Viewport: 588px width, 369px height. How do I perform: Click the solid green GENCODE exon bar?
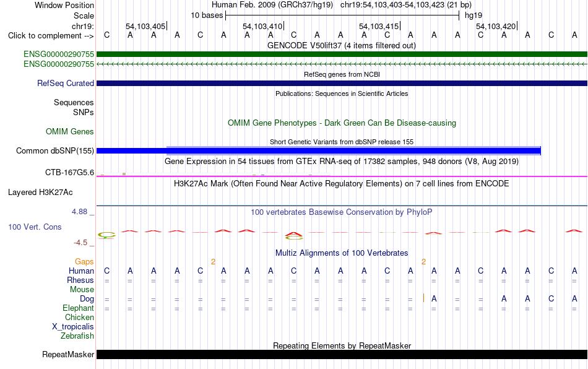(342, 54)
